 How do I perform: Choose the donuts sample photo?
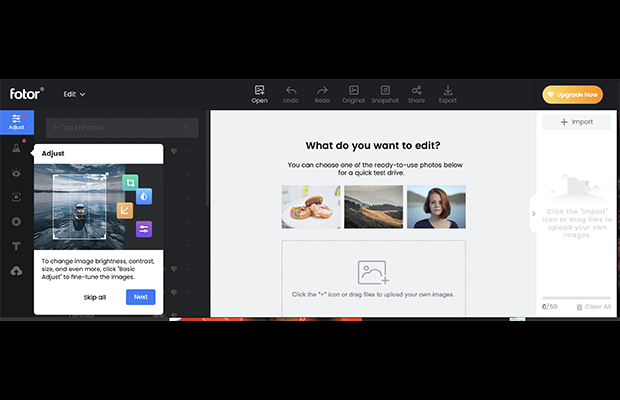coord(311,207)
